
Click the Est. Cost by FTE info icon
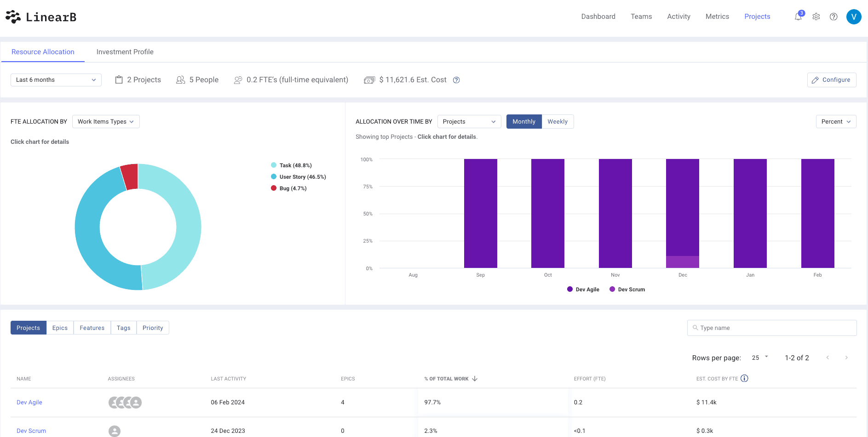744,378
